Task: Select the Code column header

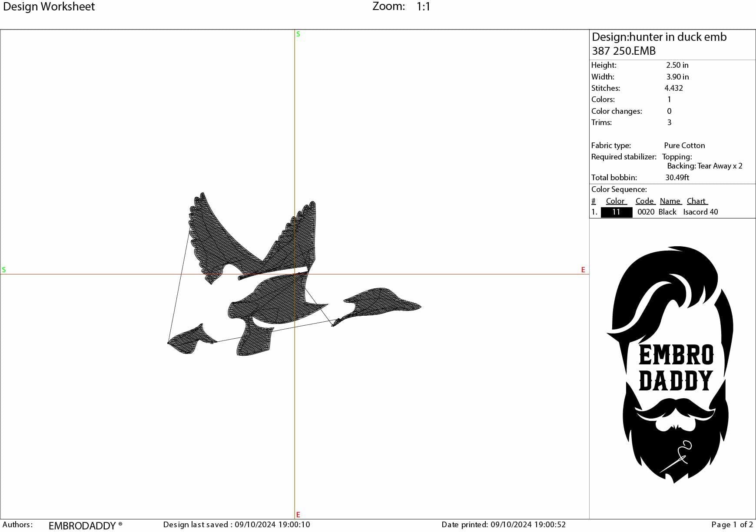Action: [645, 201]
